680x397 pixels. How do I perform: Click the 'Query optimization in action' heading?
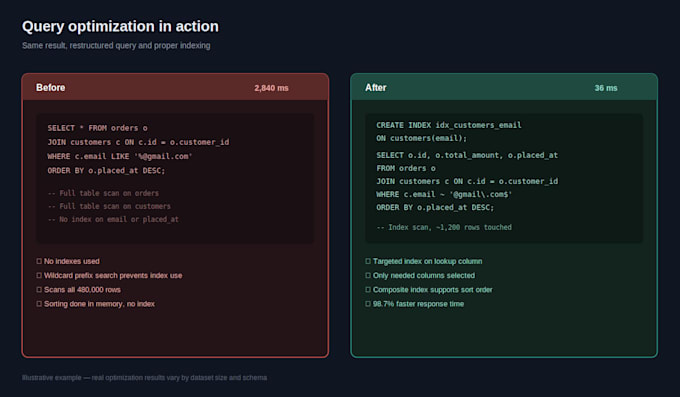tap(121, 26)
